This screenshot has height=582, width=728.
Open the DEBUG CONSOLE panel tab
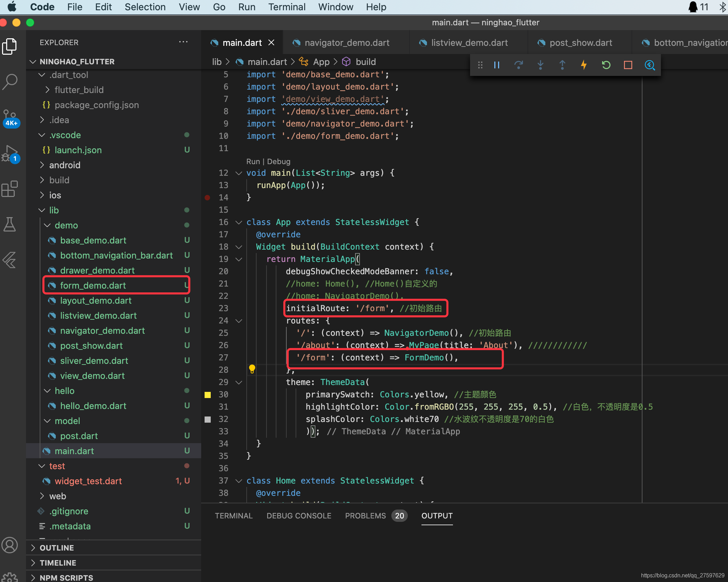click(299, 516)
